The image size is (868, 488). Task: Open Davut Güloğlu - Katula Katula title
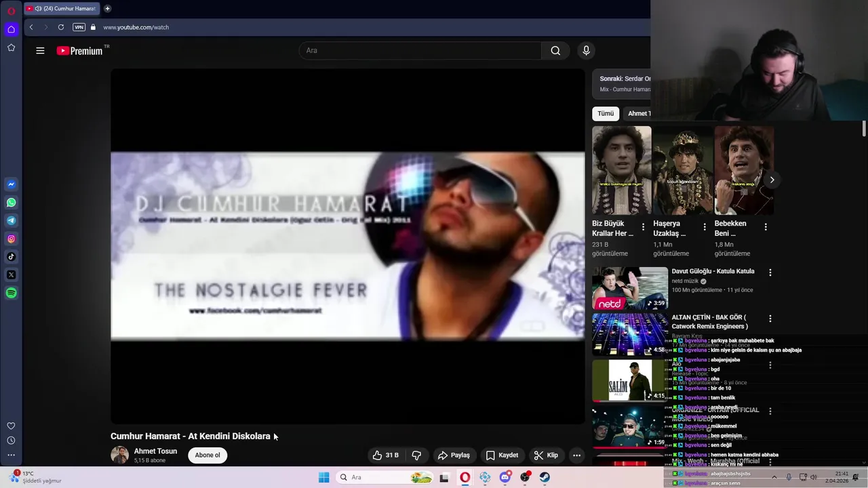click(713, 271)
